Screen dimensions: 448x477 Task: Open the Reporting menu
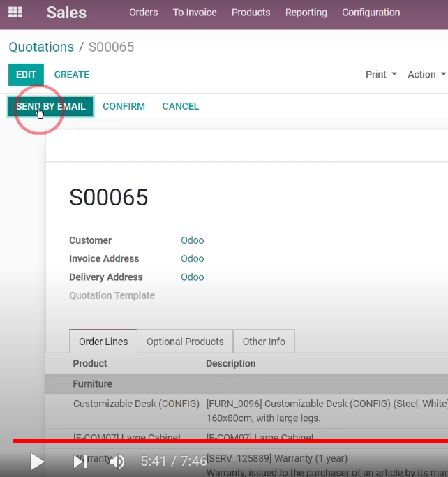[306, 13]
